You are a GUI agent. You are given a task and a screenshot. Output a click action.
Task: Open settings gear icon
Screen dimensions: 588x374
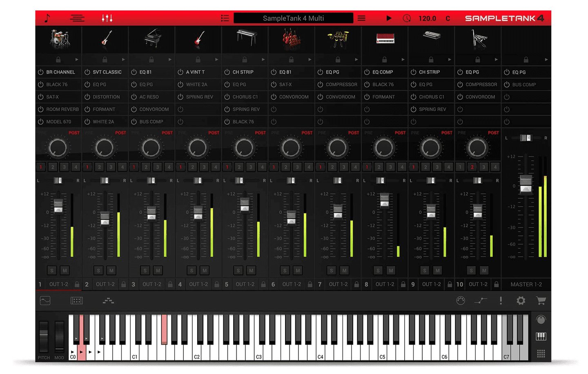coord(521,301)
